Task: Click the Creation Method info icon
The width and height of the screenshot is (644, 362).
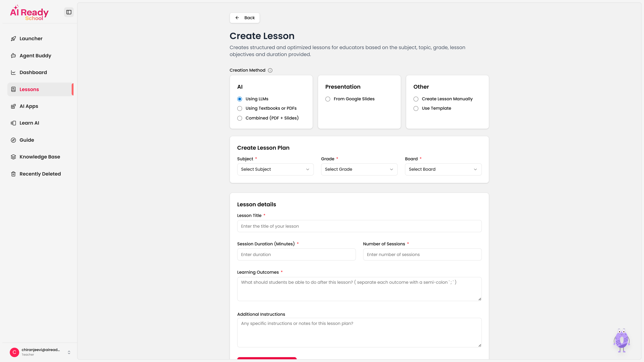Action: (270, 70)
